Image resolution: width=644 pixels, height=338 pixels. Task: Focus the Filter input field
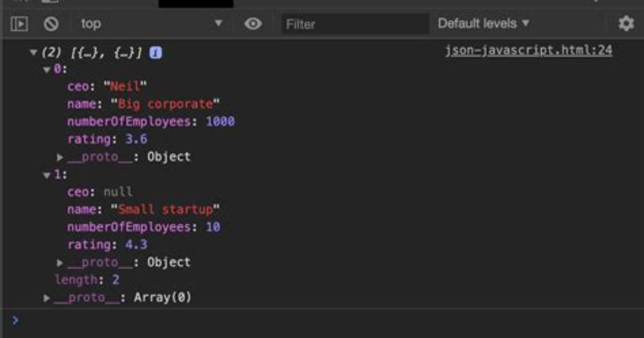(x=355, y=24)
